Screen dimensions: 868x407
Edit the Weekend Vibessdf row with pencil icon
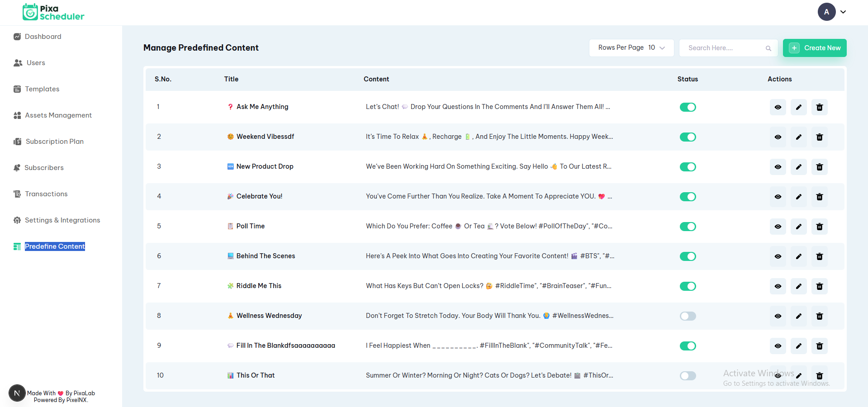click(x=798, y=137)
